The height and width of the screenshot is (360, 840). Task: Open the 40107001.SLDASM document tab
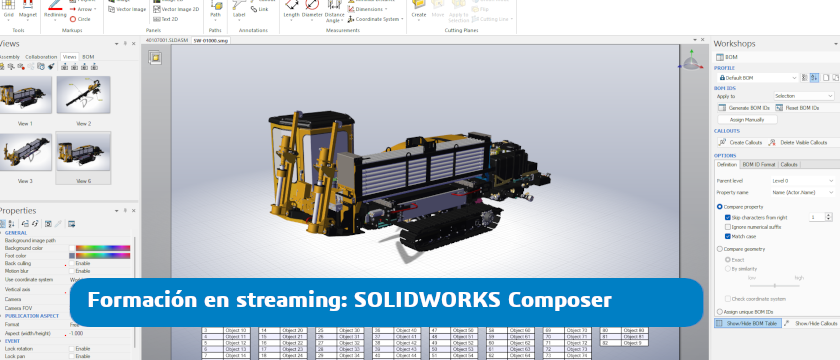click(x=167, y=40)
